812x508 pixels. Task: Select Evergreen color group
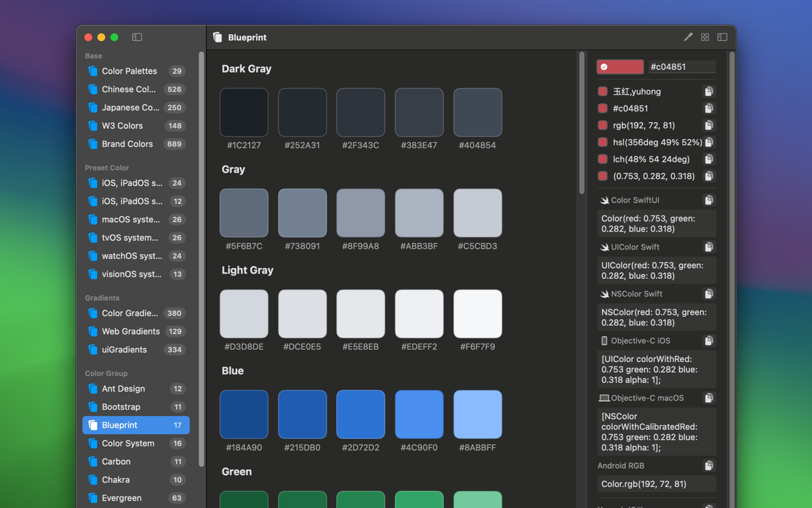click(x=136, y=498)
